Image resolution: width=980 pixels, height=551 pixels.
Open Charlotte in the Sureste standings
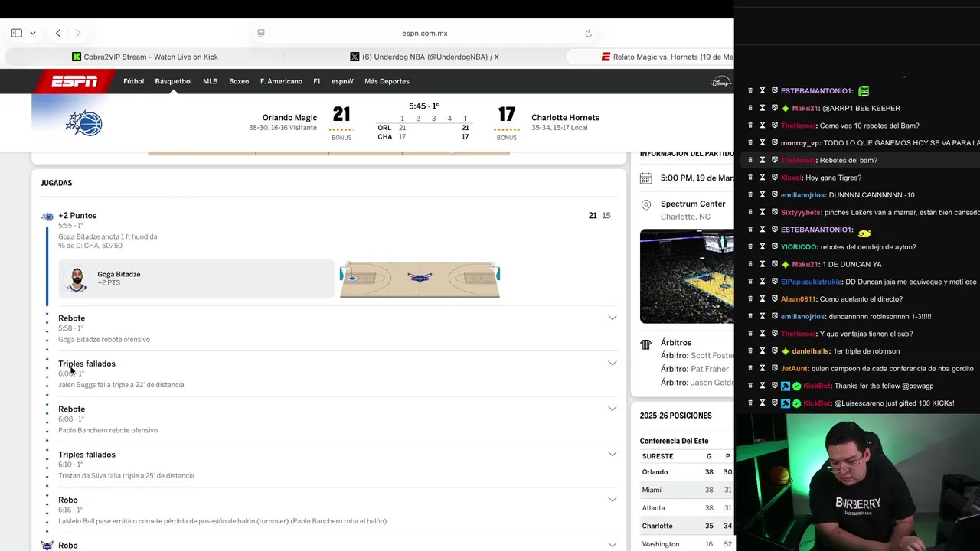click(658, 526)
